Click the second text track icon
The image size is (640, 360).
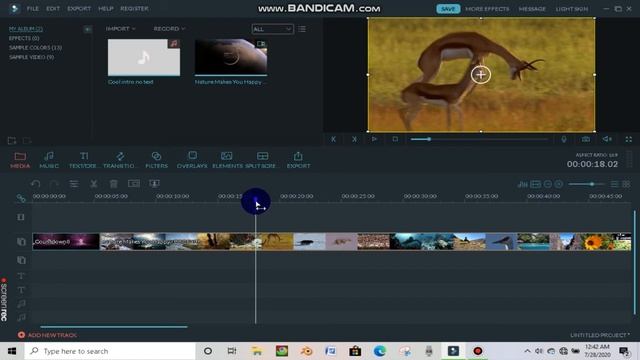(x=21, y=290)
